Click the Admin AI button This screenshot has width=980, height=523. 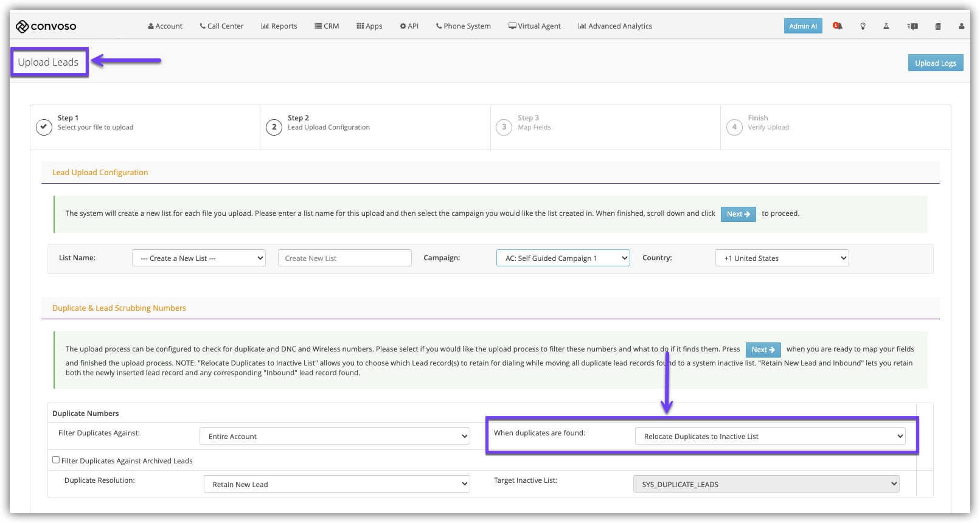pos(803,26)
